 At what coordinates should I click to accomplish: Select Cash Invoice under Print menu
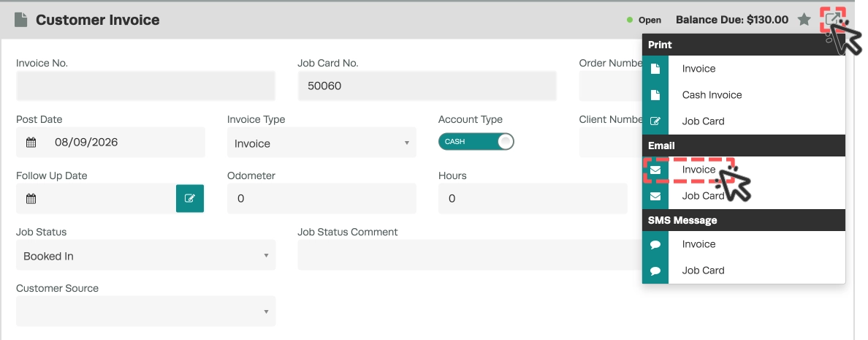click(712, 95)
